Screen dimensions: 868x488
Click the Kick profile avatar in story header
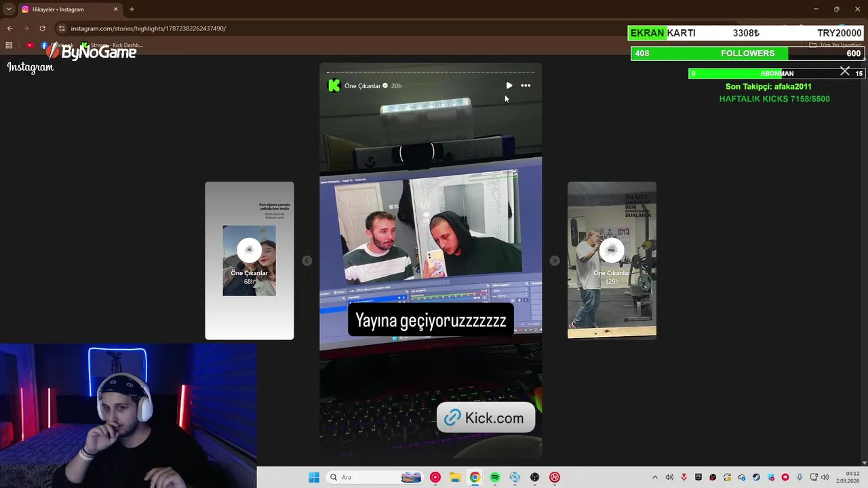tap(334, 85)
